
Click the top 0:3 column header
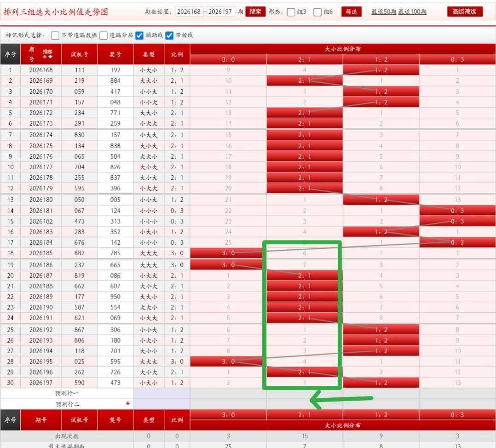pos(457,59)
